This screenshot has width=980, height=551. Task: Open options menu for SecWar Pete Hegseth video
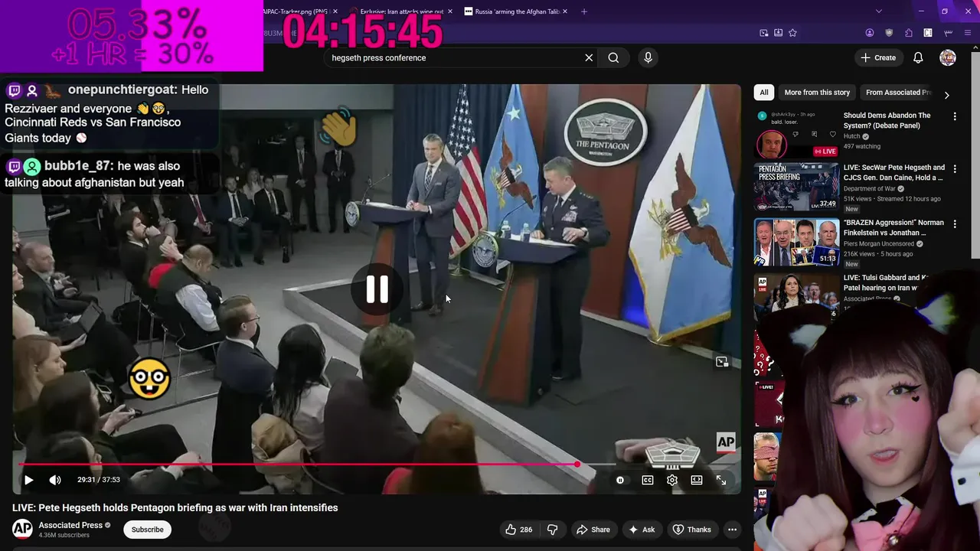point(955,168)
